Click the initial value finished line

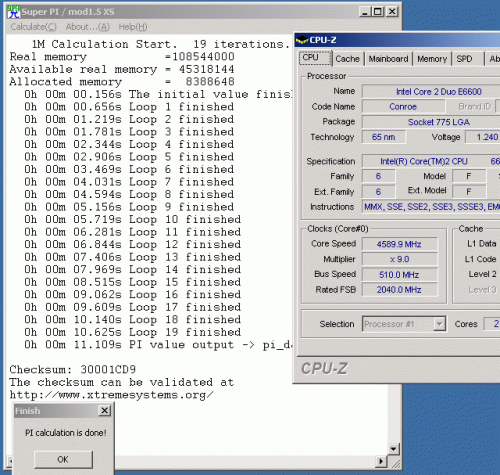point(158,94)
